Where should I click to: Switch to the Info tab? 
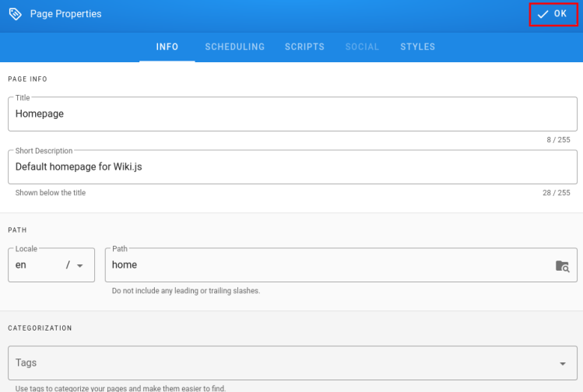pyautogui.click(x=167, y=47)
